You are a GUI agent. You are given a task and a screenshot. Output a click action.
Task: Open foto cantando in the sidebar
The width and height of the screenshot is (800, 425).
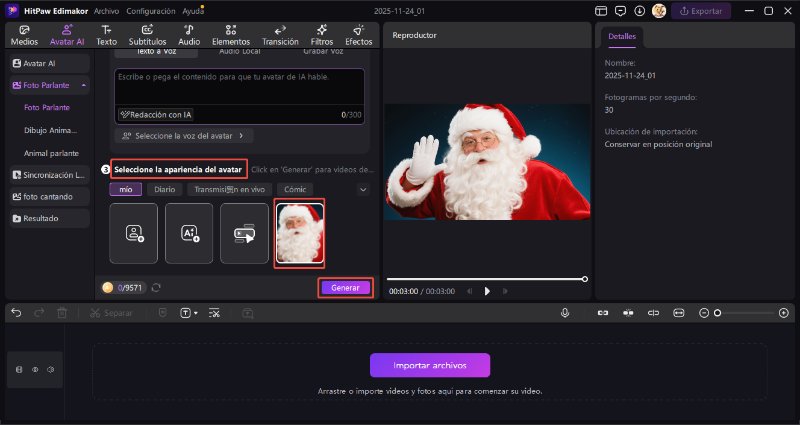point(49,196)
